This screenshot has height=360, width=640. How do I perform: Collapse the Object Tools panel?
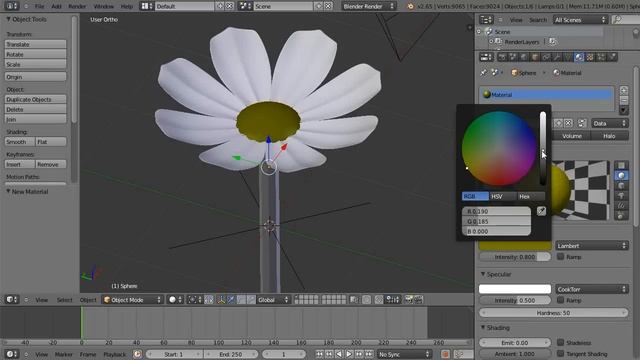coord(8,19)
